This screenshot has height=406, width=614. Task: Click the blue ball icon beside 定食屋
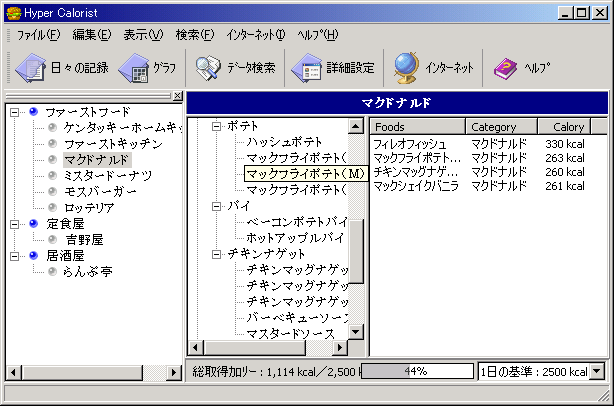(34, 224)
